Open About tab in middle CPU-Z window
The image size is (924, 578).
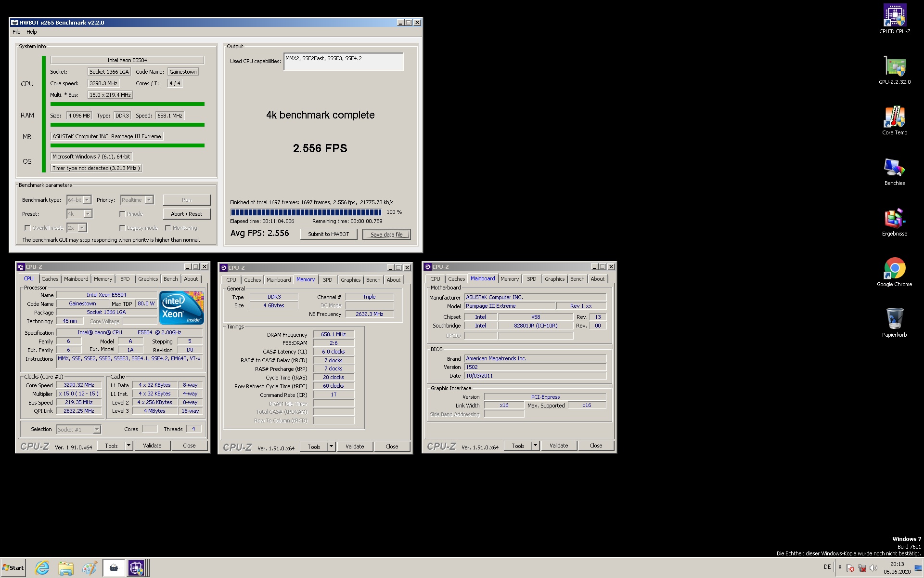click(x=393, y=280)
